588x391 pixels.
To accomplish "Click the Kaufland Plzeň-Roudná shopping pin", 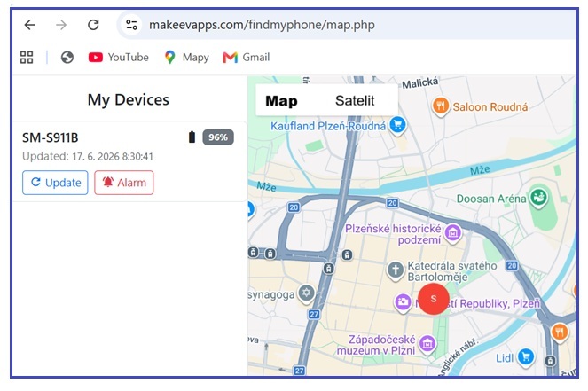I will coord(397,125).
